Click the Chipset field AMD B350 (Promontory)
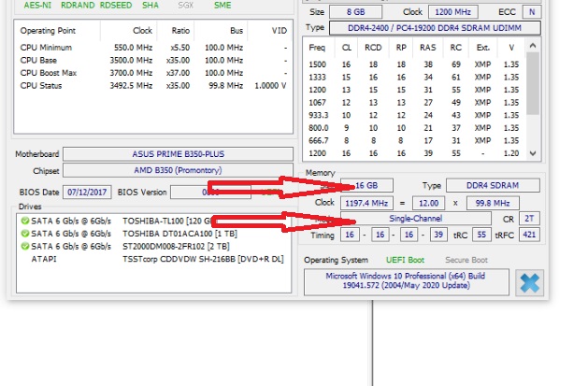The height and width of the screenshot is (386, 588). coord(178,170)
